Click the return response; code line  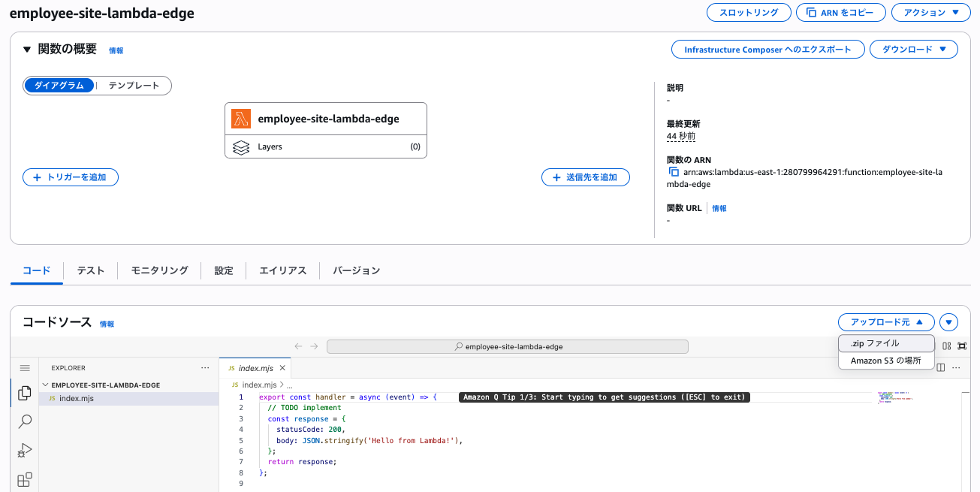(302, 462)
